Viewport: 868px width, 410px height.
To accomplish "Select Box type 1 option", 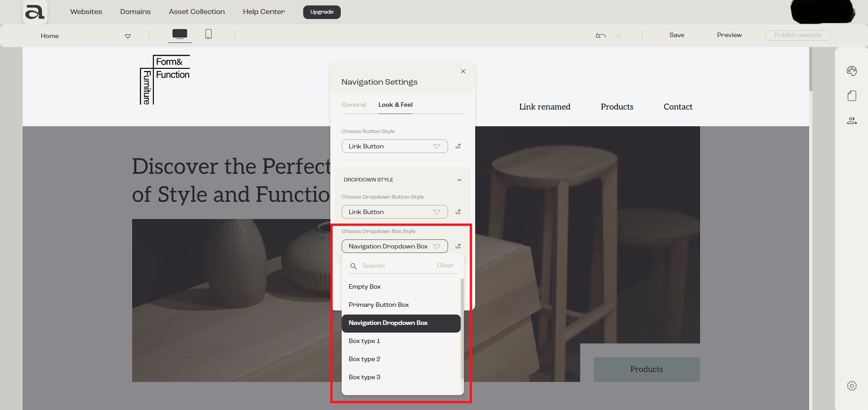I will (401, 341).
